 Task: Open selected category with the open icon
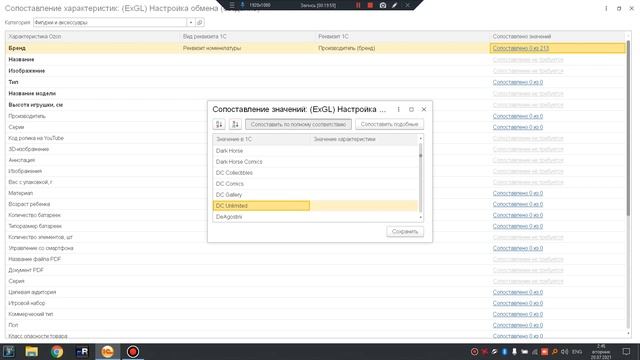coord(200,22)
